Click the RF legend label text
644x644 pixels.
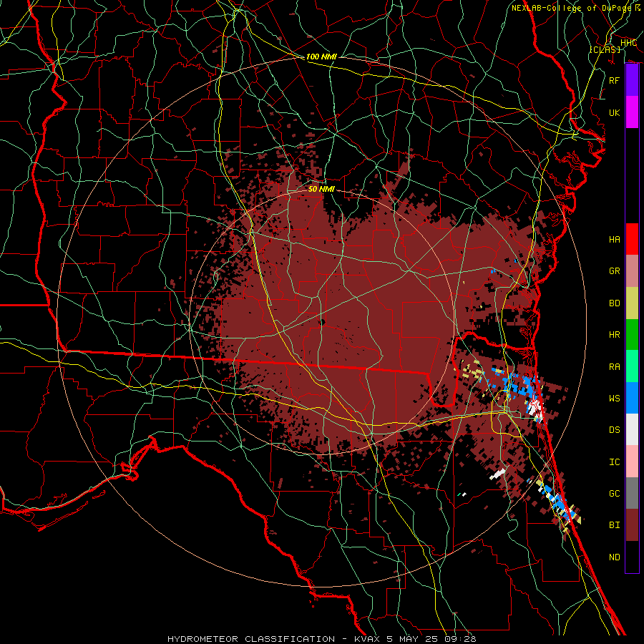pos(615,80)
